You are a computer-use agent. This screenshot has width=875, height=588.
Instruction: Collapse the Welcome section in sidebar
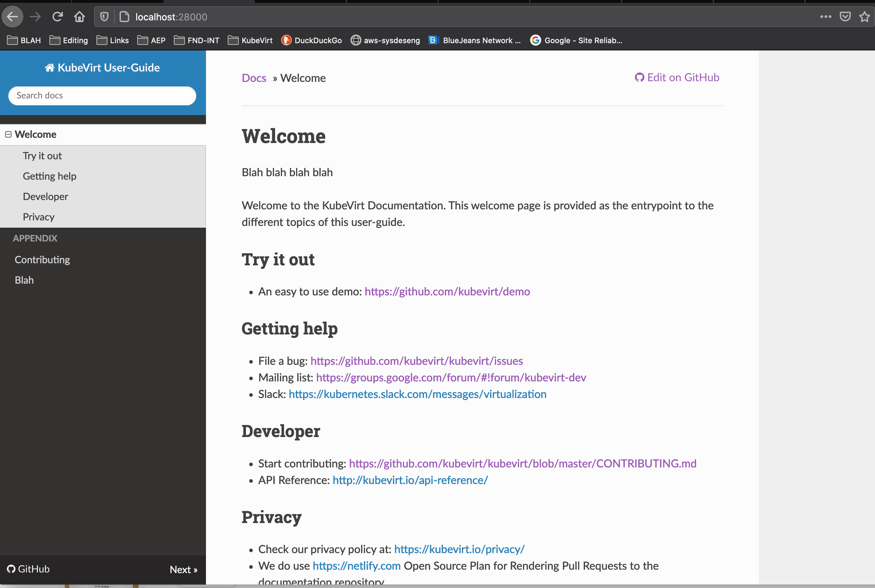(8, 134)
